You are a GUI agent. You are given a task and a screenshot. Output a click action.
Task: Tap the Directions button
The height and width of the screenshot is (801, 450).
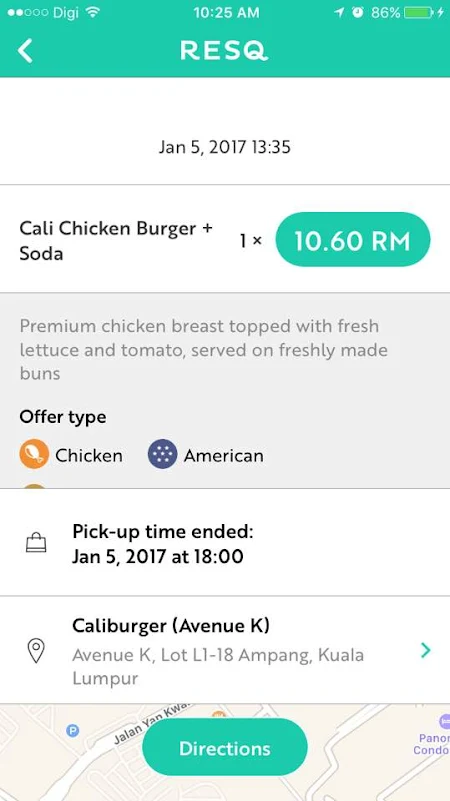click(225, 748)
